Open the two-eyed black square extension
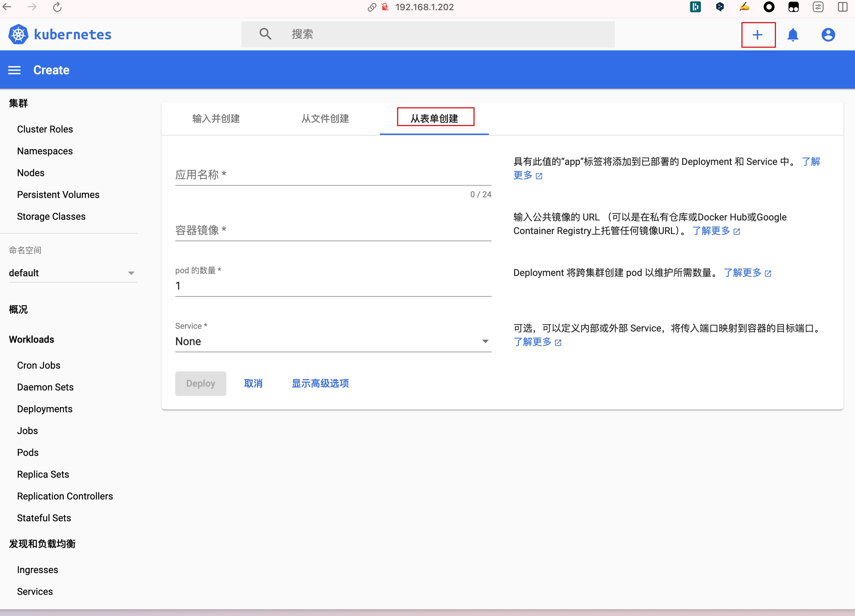Viewport: 855px width, 616px height. (793, 7)
